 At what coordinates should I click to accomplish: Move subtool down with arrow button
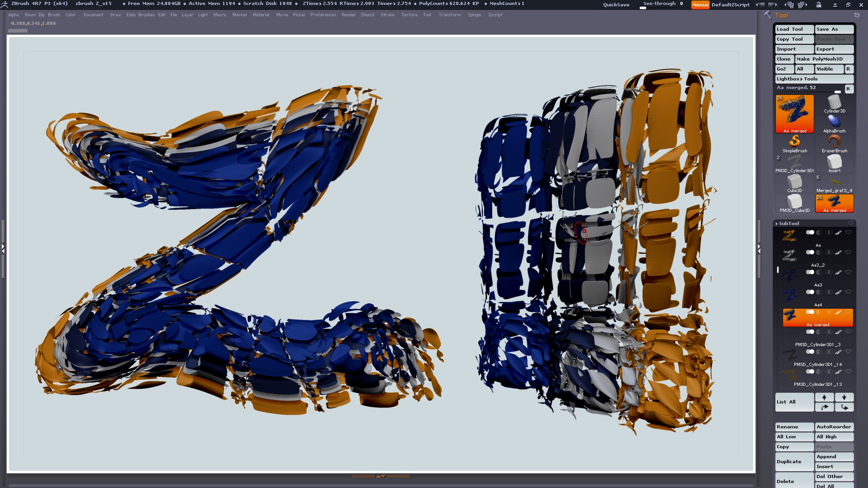tap(844, 397)
